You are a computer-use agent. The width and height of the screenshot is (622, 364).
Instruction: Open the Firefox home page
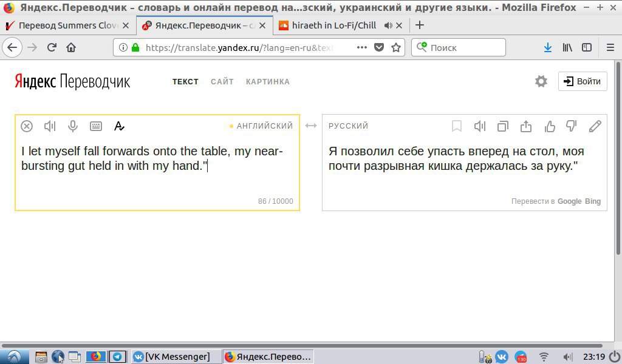pyautogui.click(x=71, y=47)
